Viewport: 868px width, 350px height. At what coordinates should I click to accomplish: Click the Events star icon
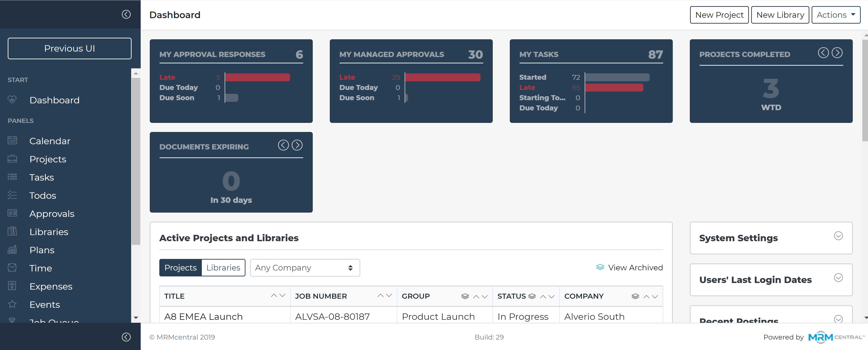[12, 304]
